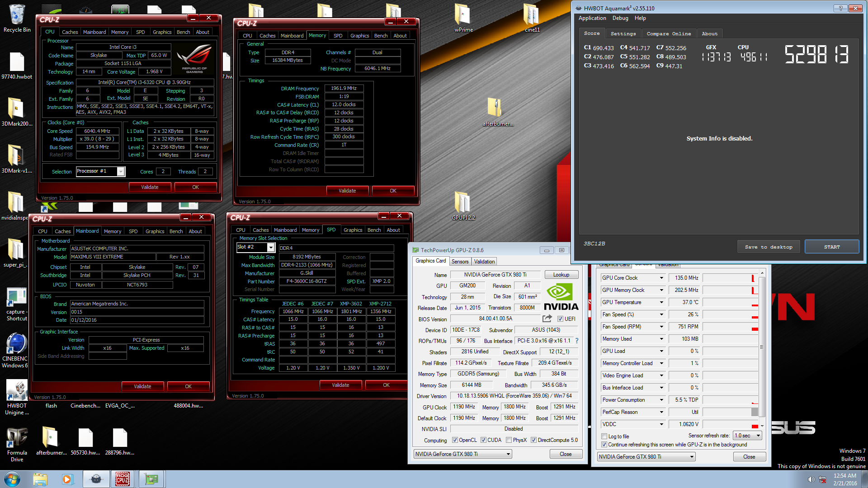Screen dimensions: 868x488
Task: Launch the Formula Drive desktop icon
Action: pos(17,445)
